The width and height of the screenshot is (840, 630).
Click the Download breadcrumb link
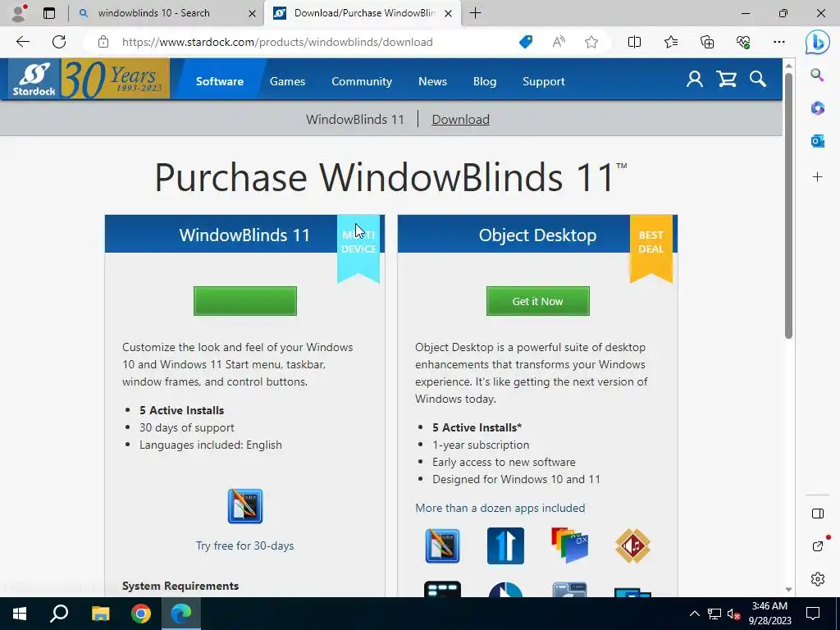460,119
